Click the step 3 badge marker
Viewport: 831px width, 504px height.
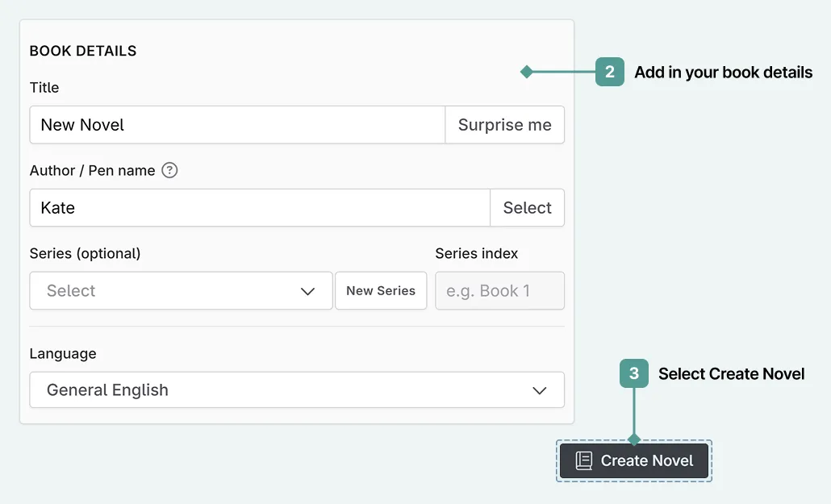634,373
